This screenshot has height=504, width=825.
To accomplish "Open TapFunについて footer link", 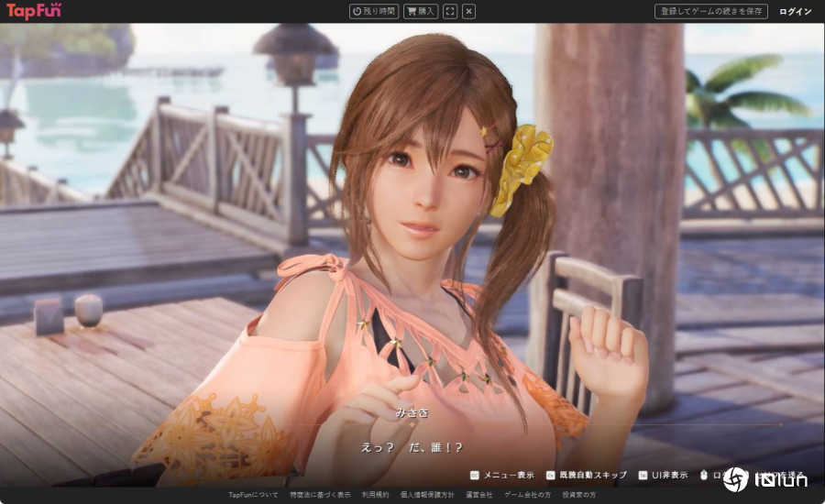I will pyautogui.click(x=253, y=495).
